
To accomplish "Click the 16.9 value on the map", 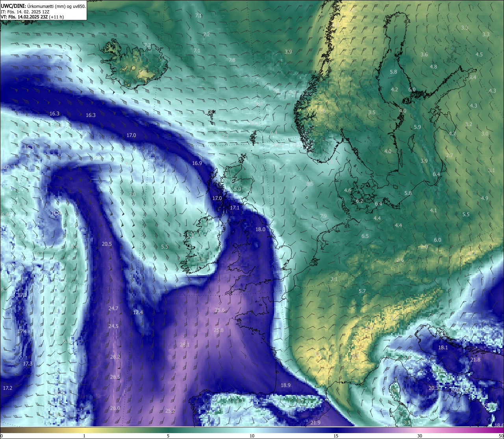I will tap(197, 163).
